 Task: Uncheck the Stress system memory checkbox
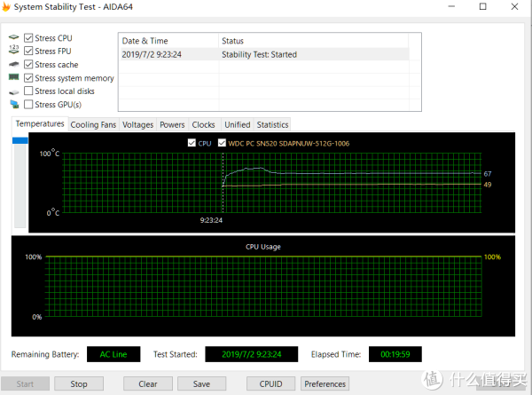tap(28, 78)
